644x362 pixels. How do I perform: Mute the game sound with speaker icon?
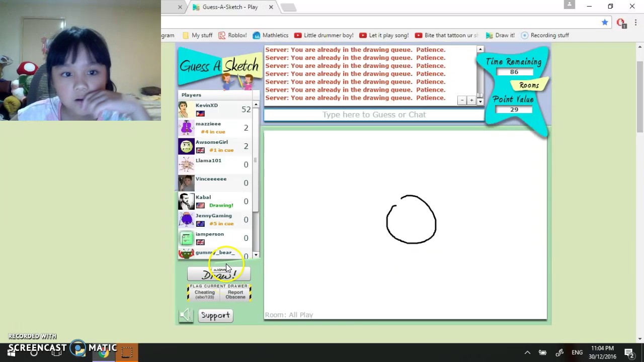click(x=186, y=315)
